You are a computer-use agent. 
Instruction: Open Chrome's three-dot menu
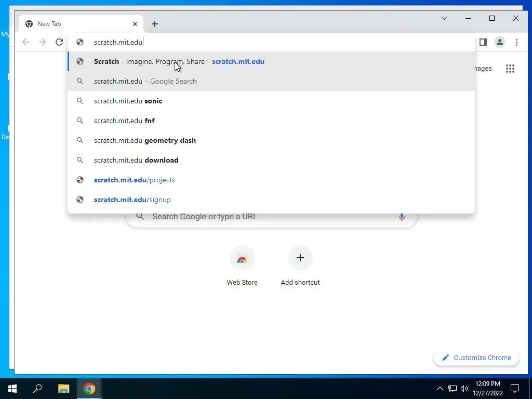(x=516, y=42)
